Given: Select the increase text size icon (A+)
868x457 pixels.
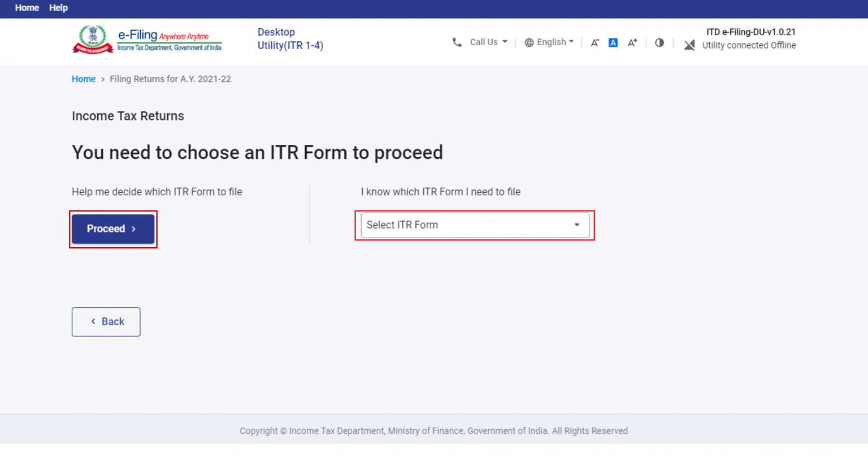Looking at the screenshot, I should (632, 42).
